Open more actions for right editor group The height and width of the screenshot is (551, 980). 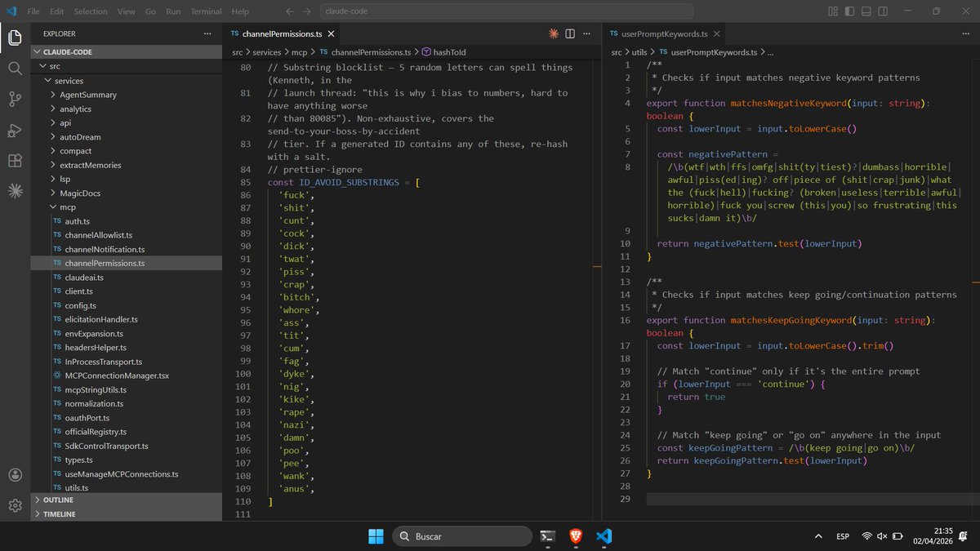point(966,33)
